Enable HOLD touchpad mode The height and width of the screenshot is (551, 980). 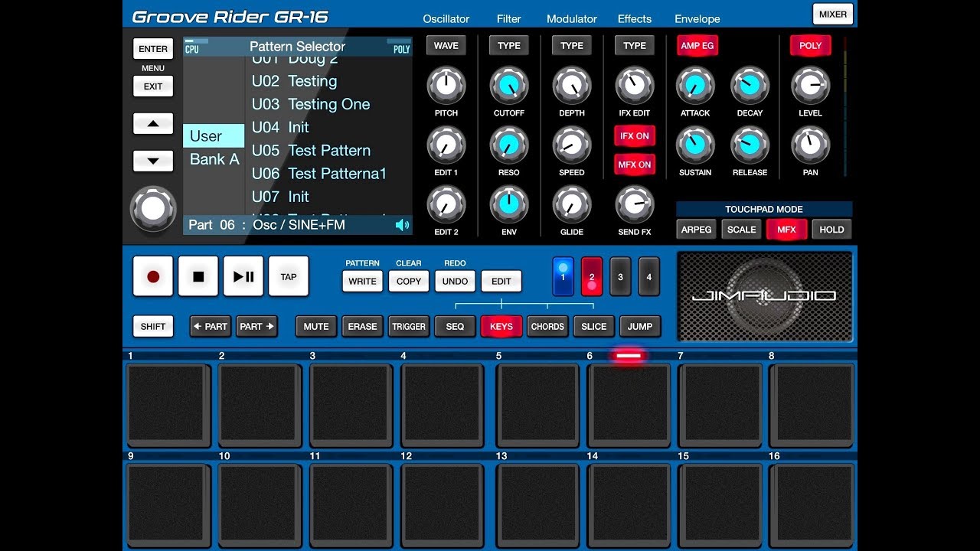click(x=831, y=229)
